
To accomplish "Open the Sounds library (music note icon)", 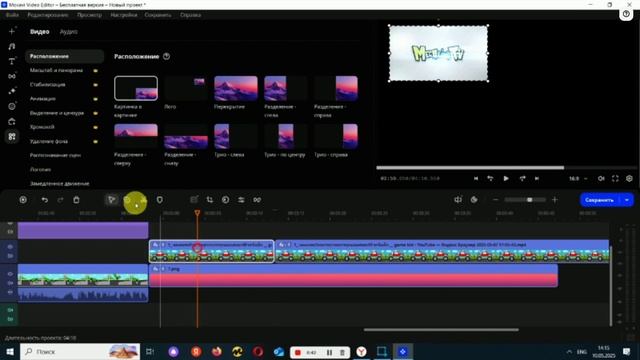I will tap(12, 47).
